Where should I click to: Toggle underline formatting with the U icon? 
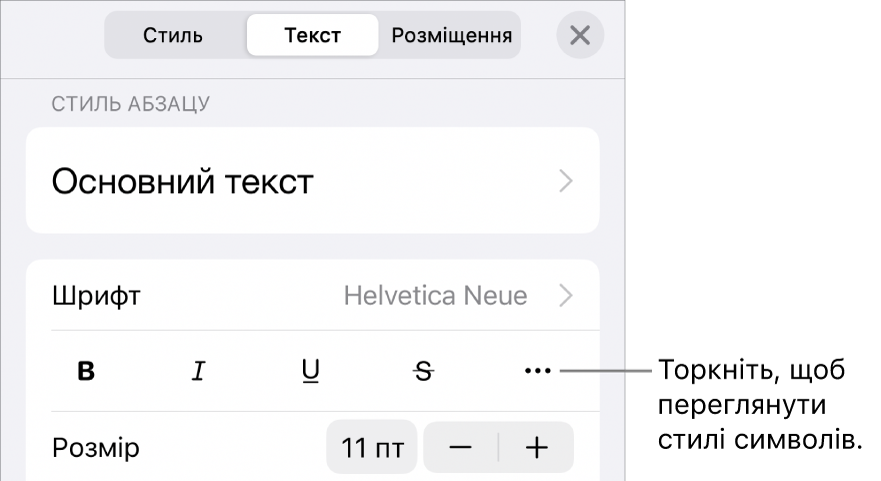(x=311, y=371)
